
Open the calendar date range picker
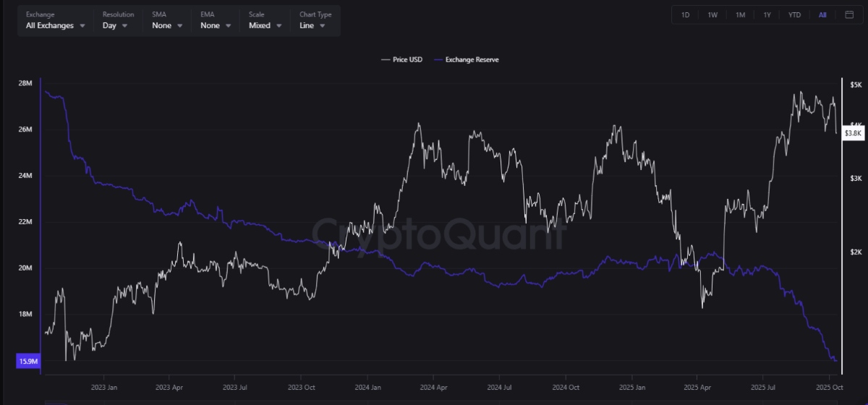tap(848, 14)
